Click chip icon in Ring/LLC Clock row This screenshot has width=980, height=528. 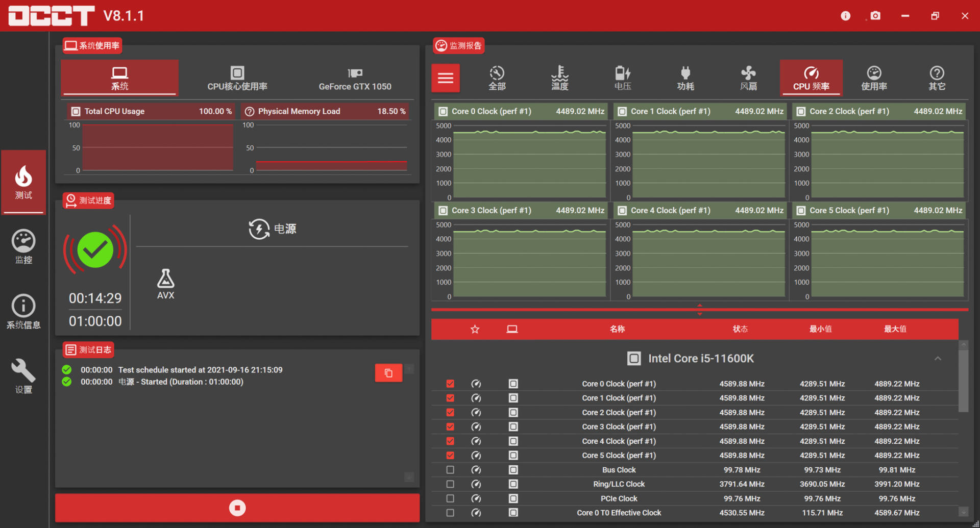point(513,484)
